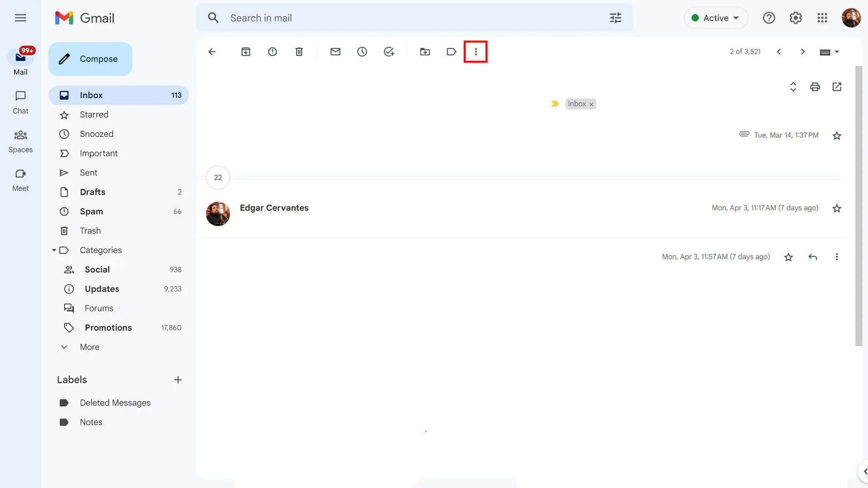868x488 pixels.
Task: Mark conversation as unread
Action: [x=335, y=52]
